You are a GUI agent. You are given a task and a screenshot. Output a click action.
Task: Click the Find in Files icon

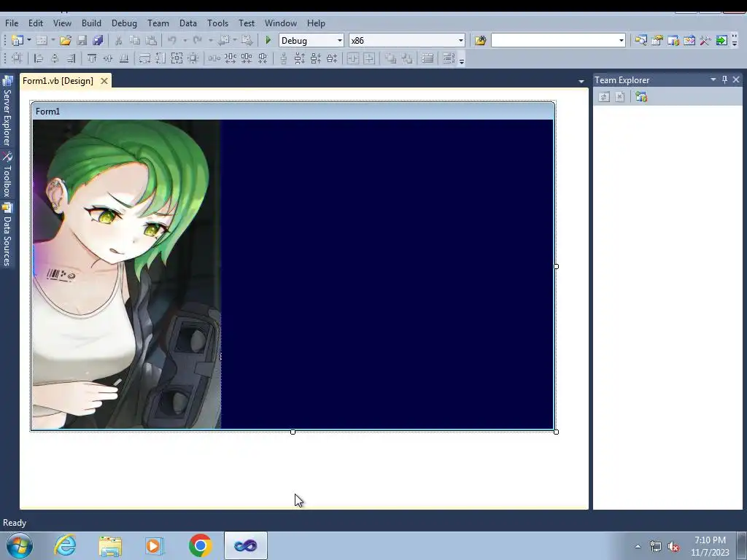(x=480, y=41)
